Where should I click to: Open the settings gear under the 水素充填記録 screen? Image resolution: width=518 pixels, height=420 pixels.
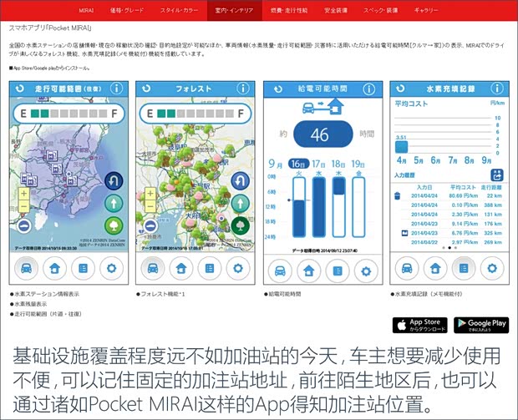coord(492,268)
